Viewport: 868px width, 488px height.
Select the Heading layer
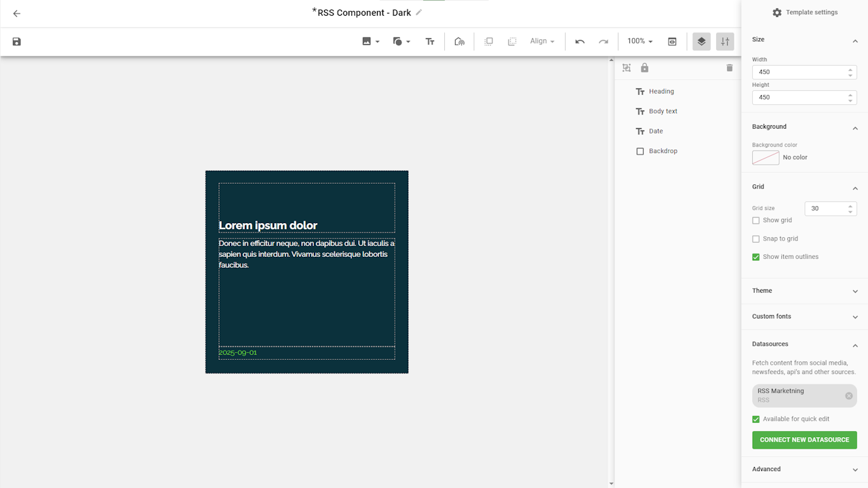[661, 91]
